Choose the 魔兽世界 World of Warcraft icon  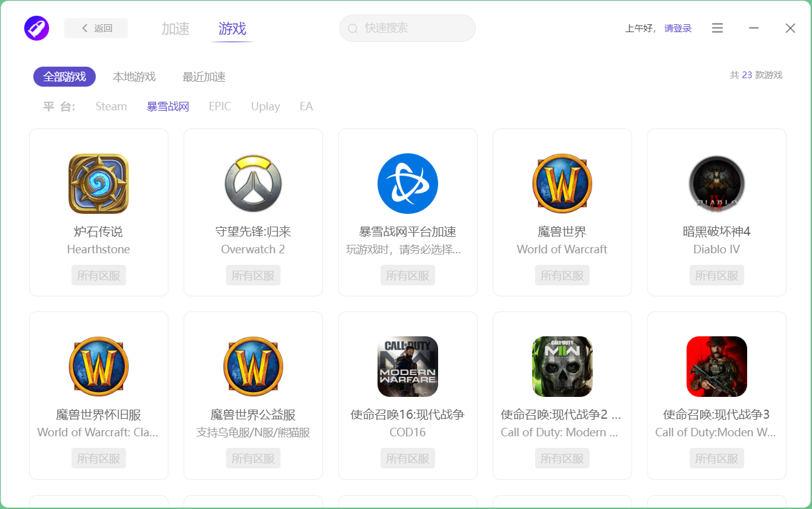(x=562, y=184)
